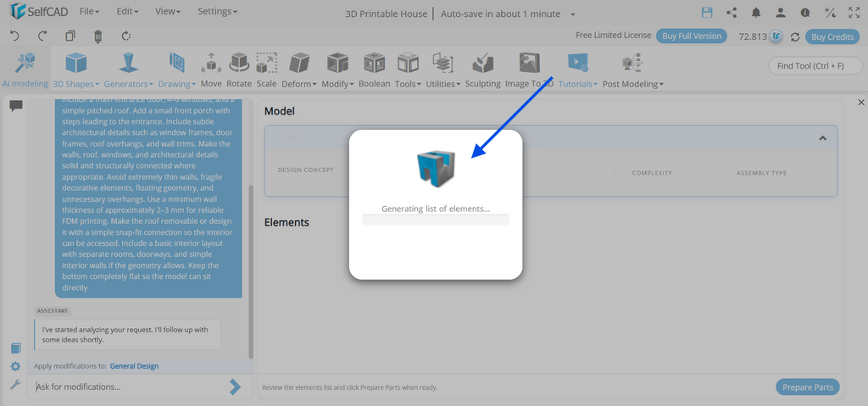Select the Sculpting tool
The width and height of the screenshot is (868, 406).
click(x=482, y=70)
